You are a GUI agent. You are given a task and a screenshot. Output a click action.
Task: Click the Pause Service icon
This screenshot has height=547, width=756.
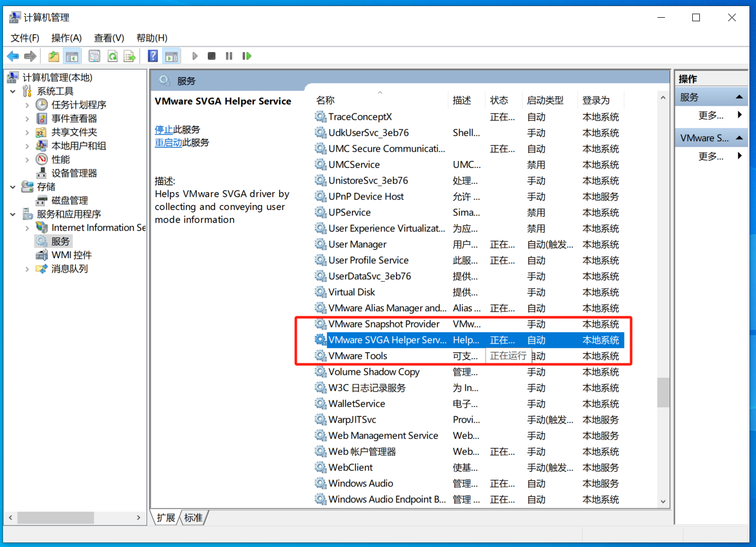click(229, 56)
